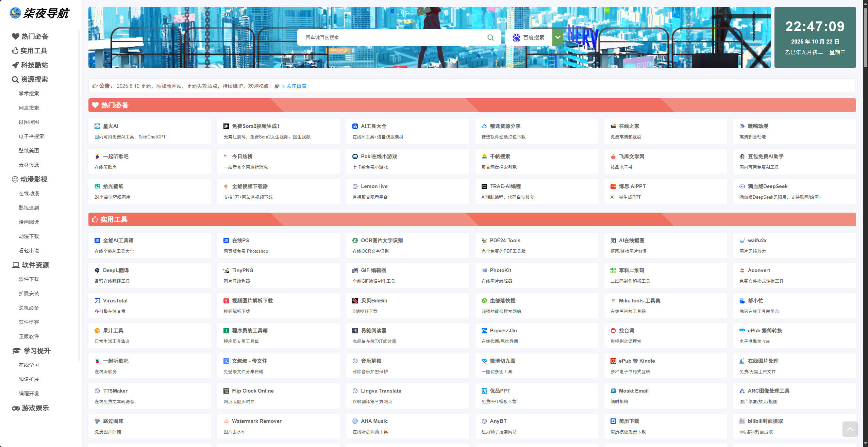Click the back-to-top arrow button
The width and height of the screenshot is (868, 447).
pos(850,429)
